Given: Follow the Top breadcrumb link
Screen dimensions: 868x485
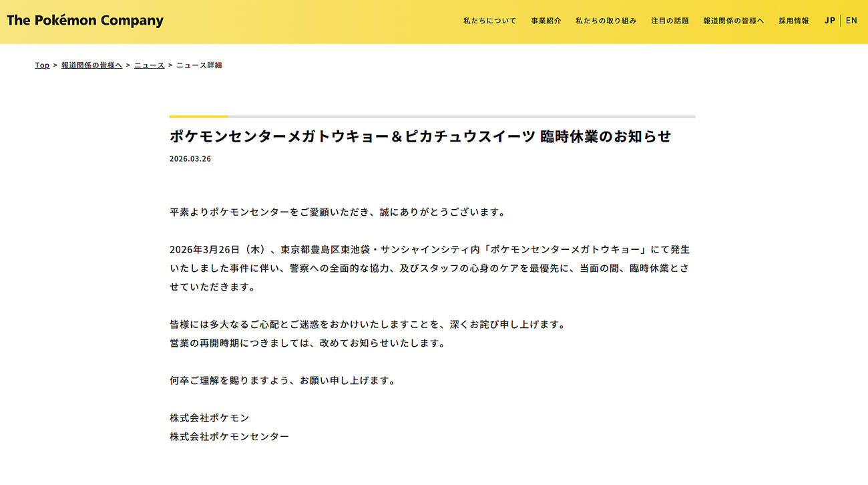Looking at the screenshot, I should [42, 65].
